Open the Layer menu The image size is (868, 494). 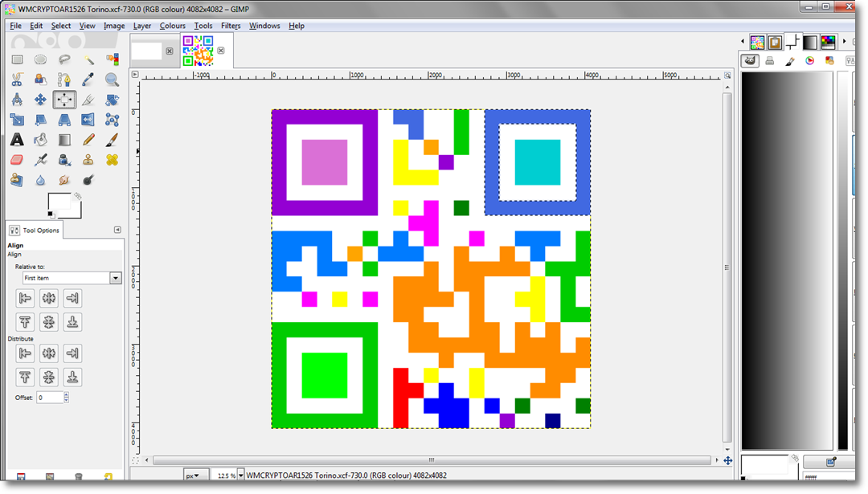[141, 26]
